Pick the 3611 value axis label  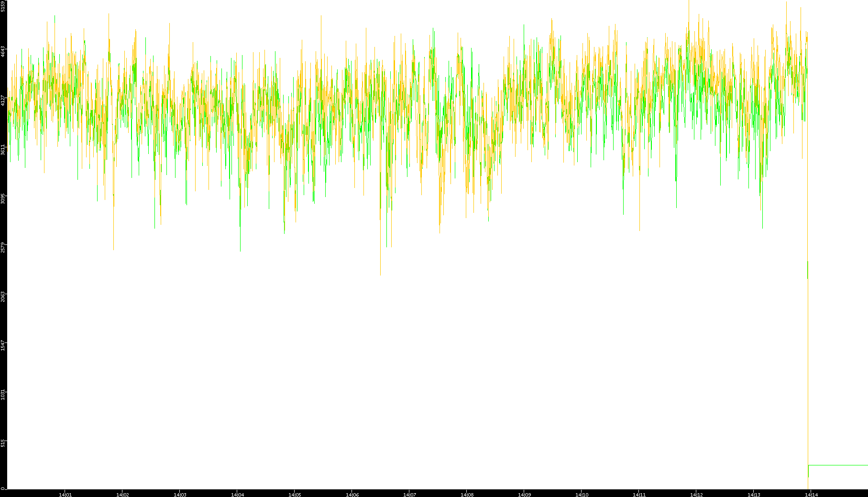(3, 150)
